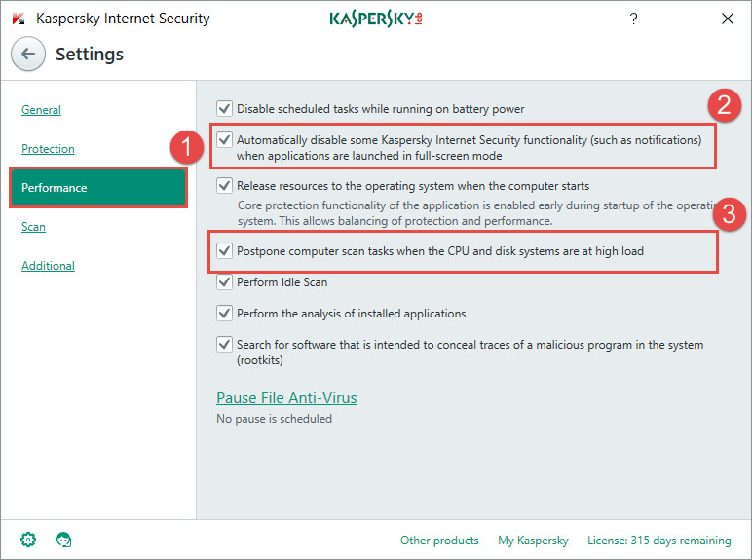The height and width of the screenshot is (560, 752).
Task: Open settings via the gear icon
Action: click(28, 540)
